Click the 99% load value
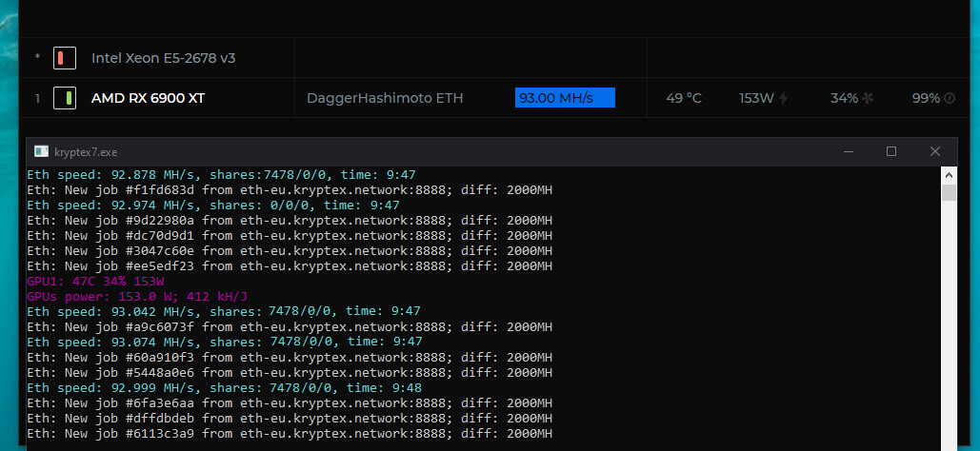 (x=926, y=98)
